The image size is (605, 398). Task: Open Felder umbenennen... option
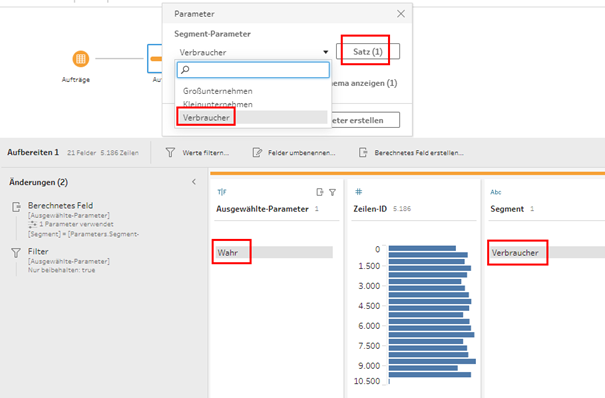[x=302, y=153]
